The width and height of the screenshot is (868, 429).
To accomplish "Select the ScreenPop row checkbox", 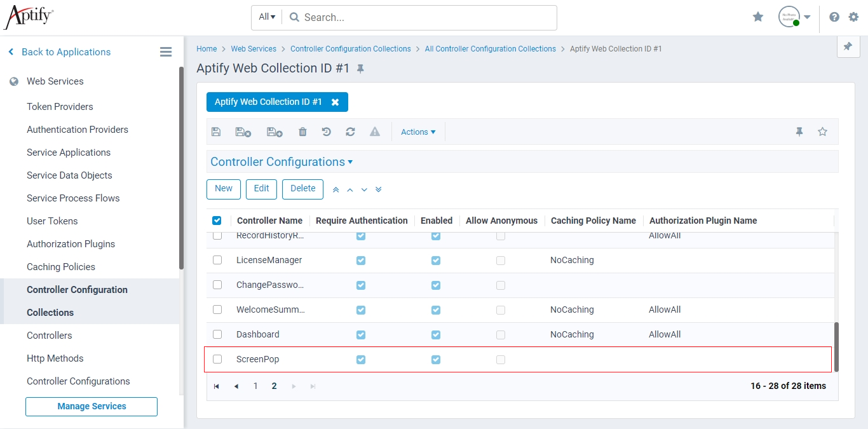I will 217,359.
